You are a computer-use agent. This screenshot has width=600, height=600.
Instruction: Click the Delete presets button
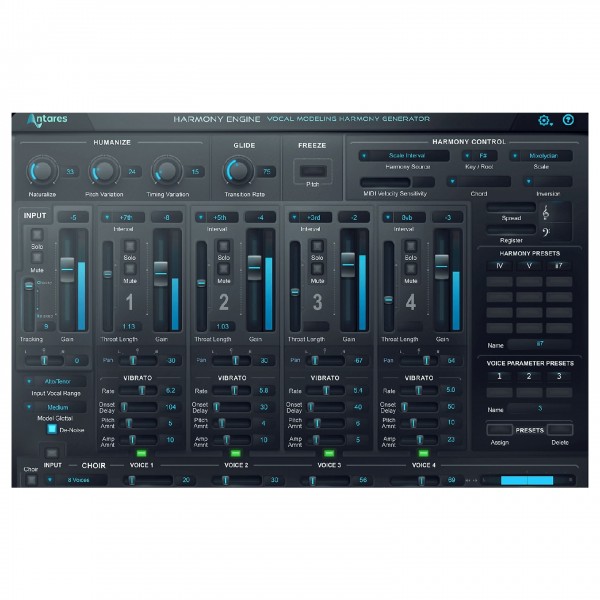pyautogui.click(x=560, y=430)
